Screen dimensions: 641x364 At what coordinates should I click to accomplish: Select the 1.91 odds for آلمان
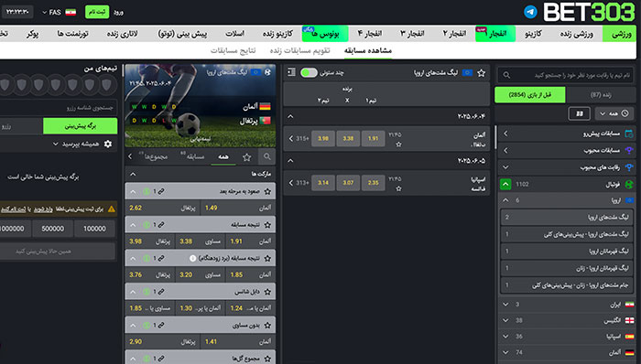(x=373, y=138)
